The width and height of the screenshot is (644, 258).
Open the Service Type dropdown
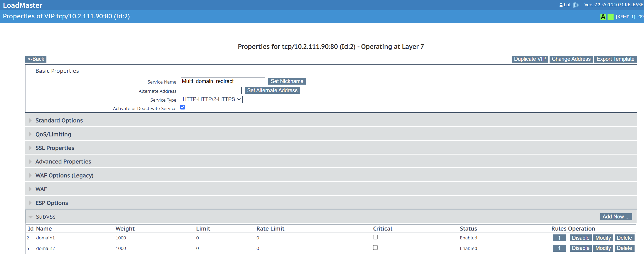point(211,99)
